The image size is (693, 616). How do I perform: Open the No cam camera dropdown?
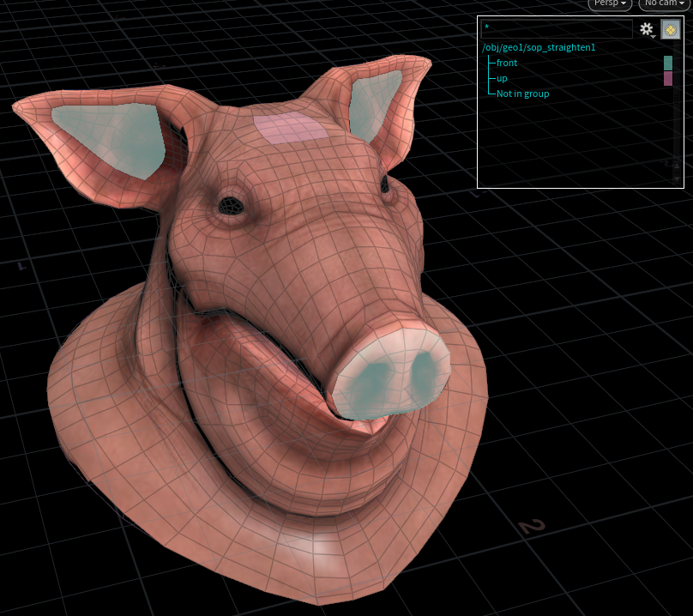click(665, 3)
